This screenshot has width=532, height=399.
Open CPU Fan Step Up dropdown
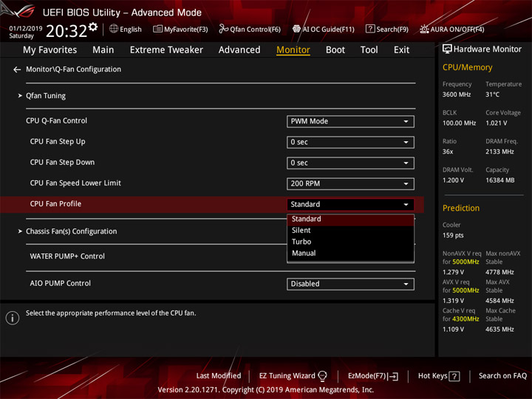[350, 142]
